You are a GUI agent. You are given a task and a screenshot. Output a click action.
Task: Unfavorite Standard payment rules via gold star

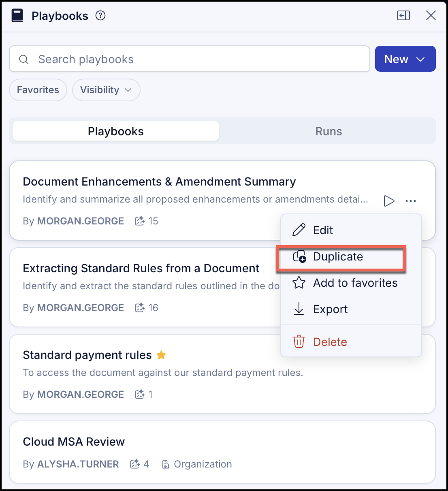click(x=161, y=355)
